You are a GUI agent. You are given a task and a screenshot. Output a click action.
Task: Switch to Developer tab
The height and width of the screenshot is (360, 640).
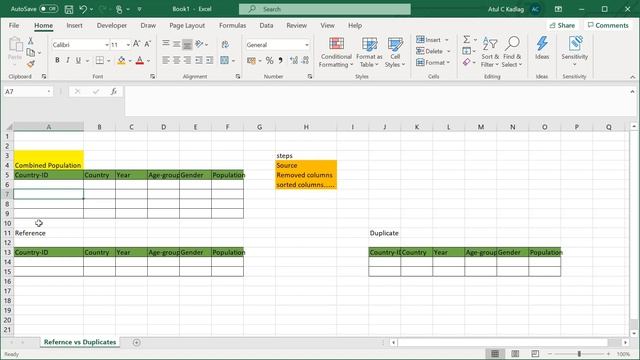pyautogui.click(x=111, y=25)
